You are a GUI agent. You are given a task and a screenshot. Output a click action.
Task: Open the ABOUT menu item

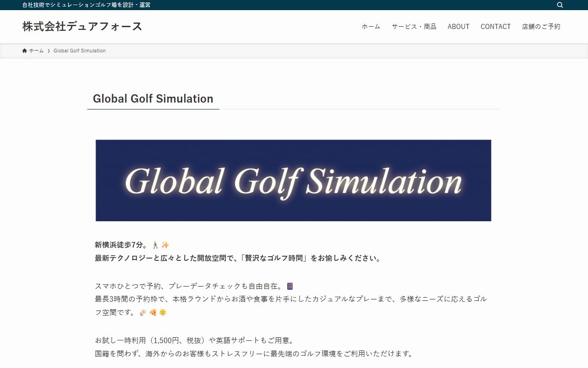coord(458,27)
